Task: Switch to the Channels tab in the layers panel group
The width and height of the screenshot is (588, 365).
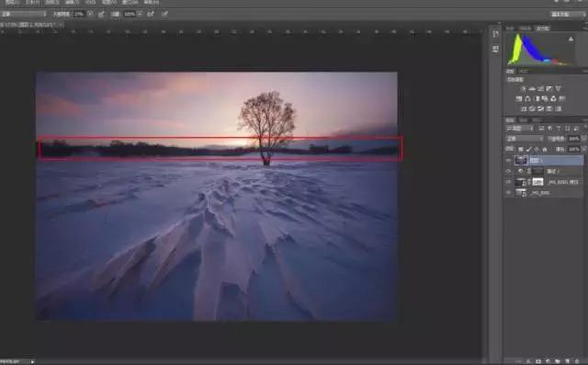Action: coord(523,120)
